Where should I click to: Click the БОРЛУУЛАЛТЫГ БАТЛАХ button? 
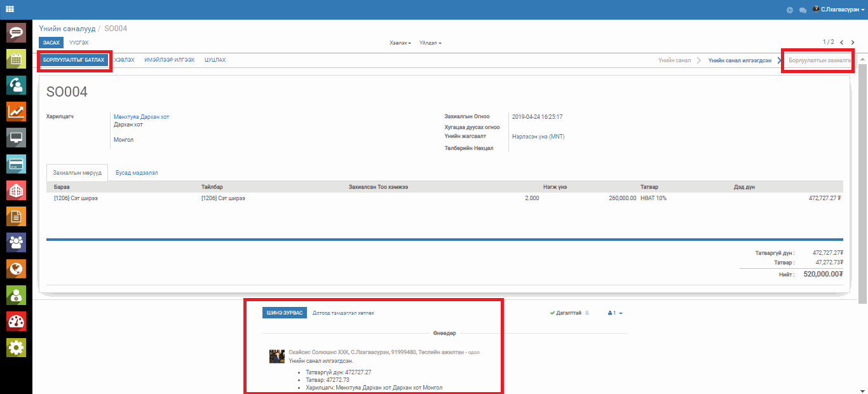(x=74, y=60)
